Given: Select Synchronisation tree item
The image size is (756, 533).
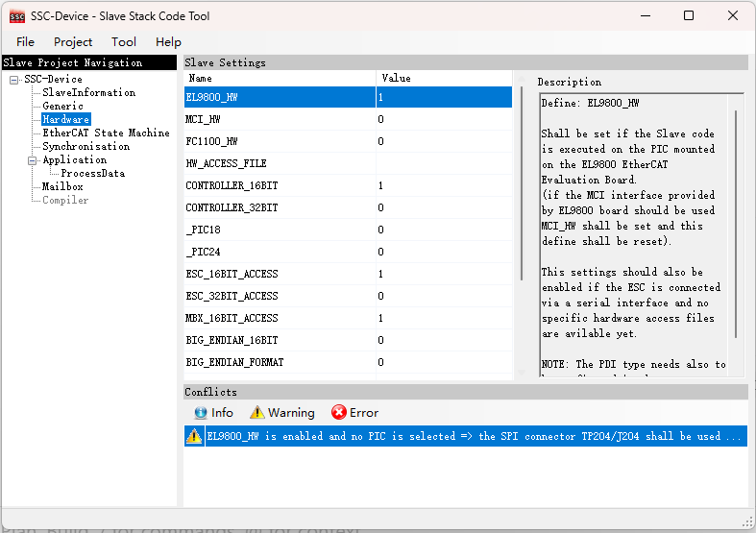Looking at the screenshot, I should [85, 147].
